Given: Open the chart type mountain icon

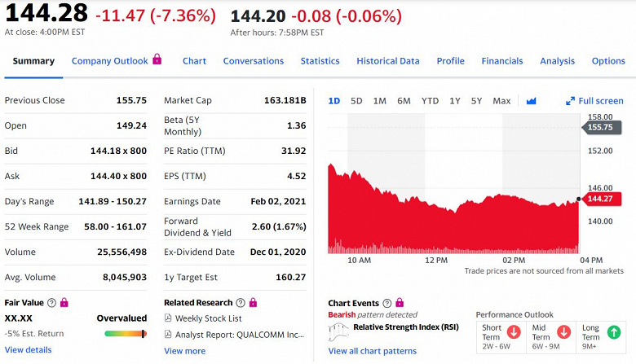Looking at the screenshot, I should 532,101.
